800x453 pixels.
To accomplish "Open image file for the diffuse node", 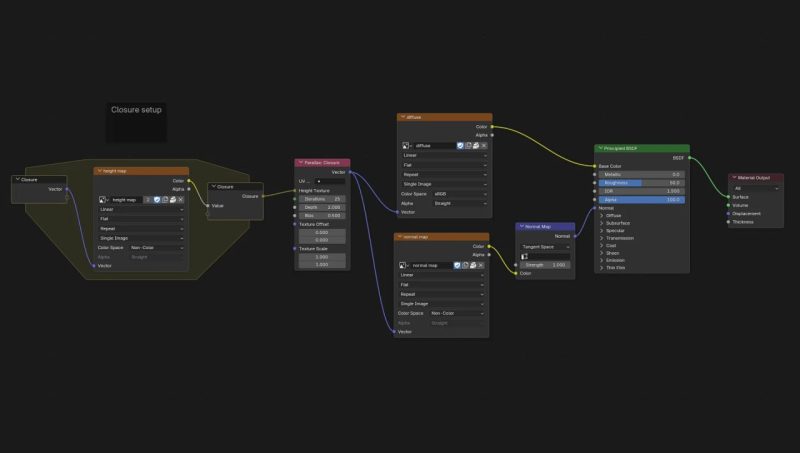I will click(476, 145).
